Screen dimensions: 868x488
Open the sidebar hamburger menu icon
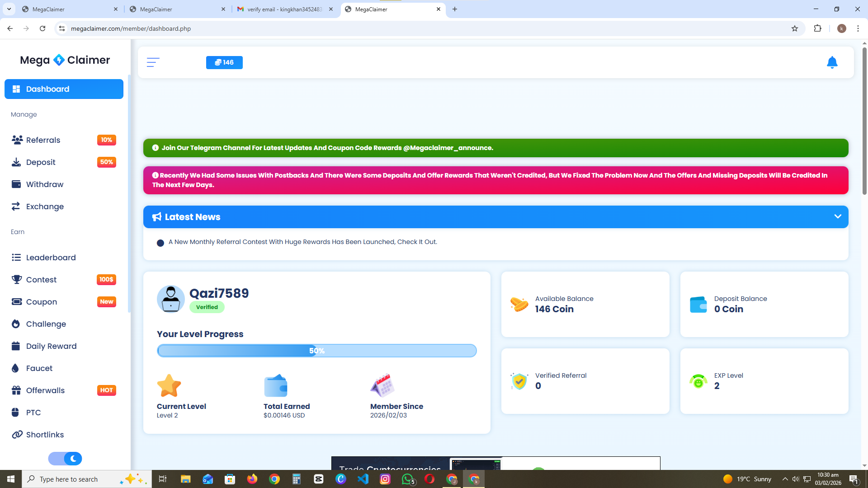[153, 62]
